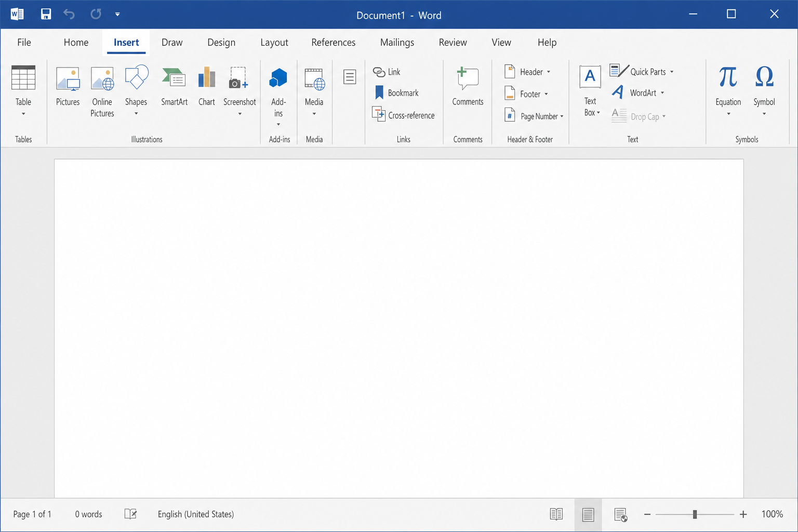This screenshot has height=532, width=798.
Task: Open the spelling and proofing status icon
Action: pyautogui.click(x=130, y=514)
